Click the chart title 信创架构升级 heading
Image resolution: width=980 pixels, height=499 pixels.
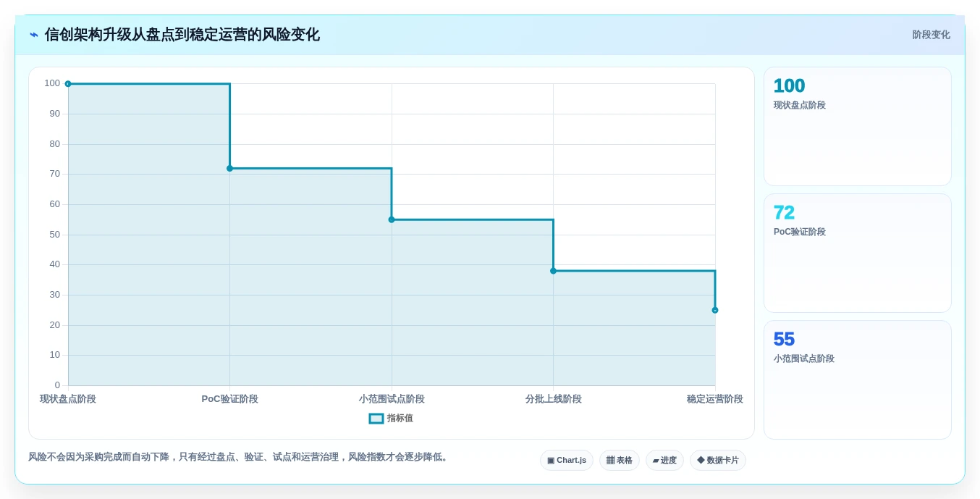182,35
